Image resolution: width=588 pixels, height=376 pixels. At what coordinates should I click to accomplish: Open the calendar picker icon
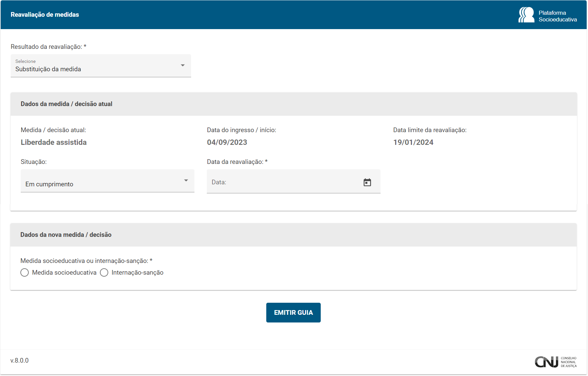[x=367, y=182]
